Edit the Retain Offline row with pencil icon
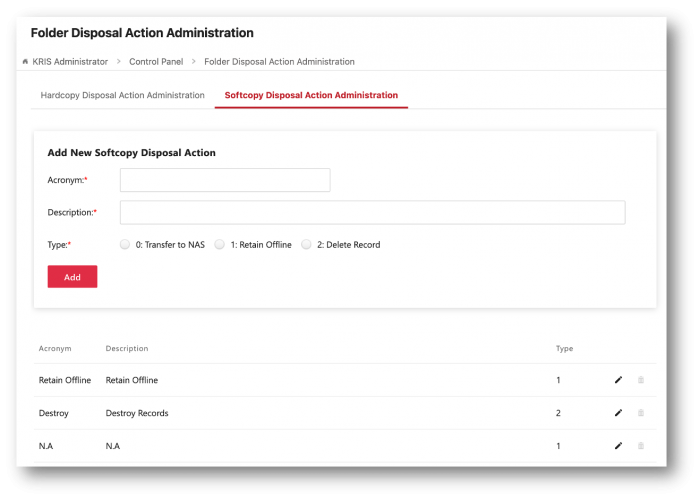The height and width of the screenshot is (500, 700). [618, 380]
